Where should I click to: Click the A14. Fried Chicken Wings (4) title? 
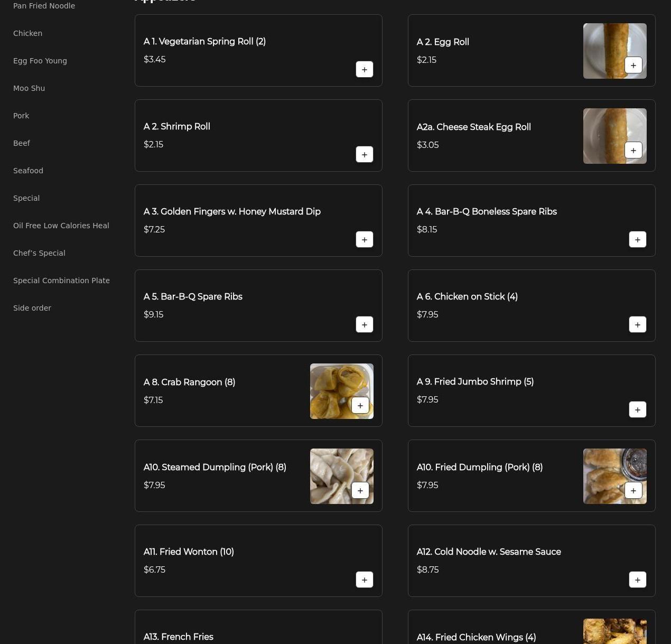click(x=477, y=638)
